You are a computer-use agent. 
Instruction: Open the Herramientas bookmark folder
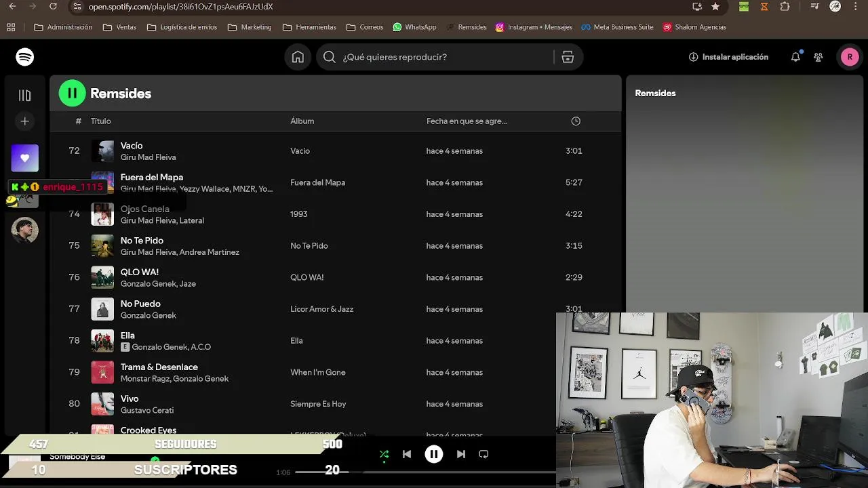[309, 27]
